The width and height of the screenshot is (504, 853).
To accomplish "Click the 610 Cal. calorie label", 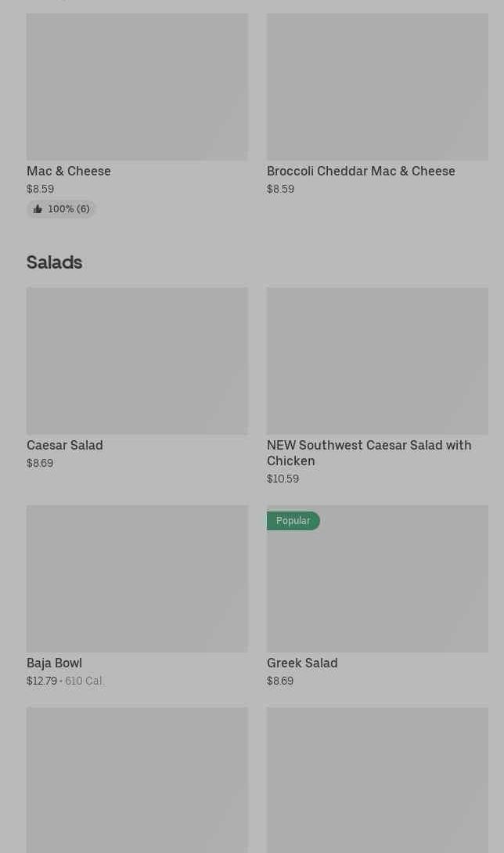I will [85, 681].
